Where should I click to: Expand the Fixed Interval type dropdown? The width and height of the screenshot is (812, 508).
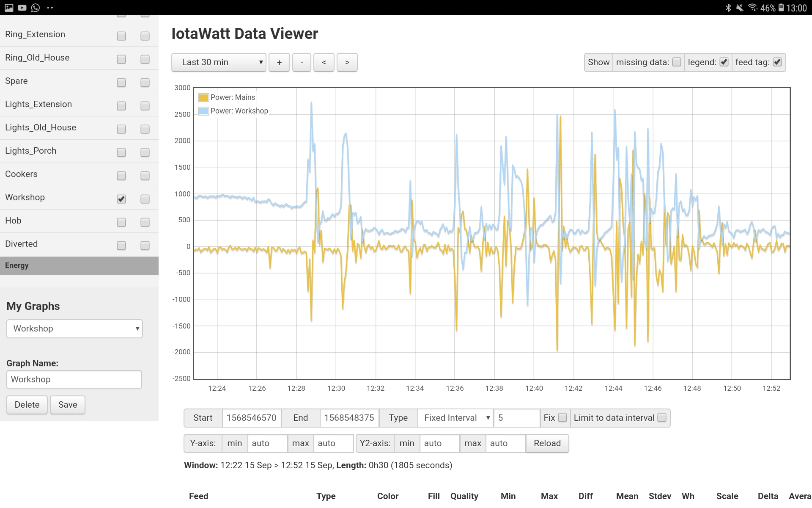(455, 418)
